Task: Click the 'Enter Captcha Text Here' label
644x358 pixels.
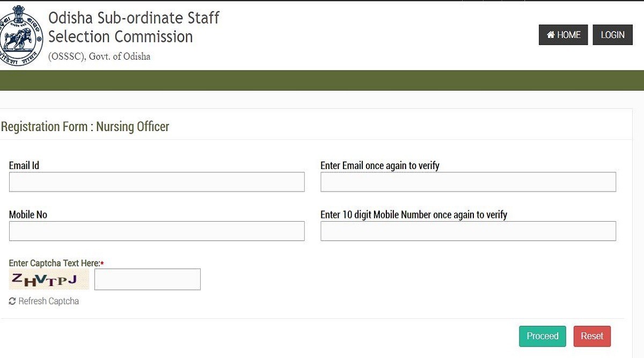Action: pos(54,263)
